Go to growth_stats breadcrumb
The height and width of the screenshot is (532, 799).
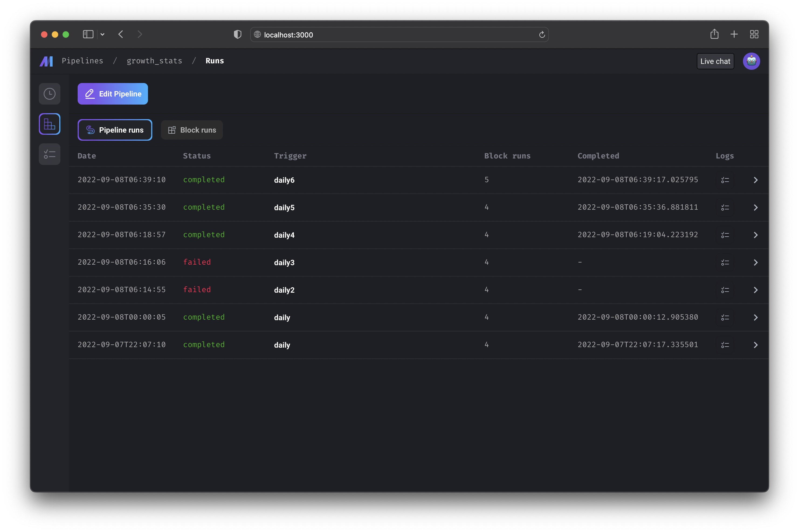click(x=154, y=61)
